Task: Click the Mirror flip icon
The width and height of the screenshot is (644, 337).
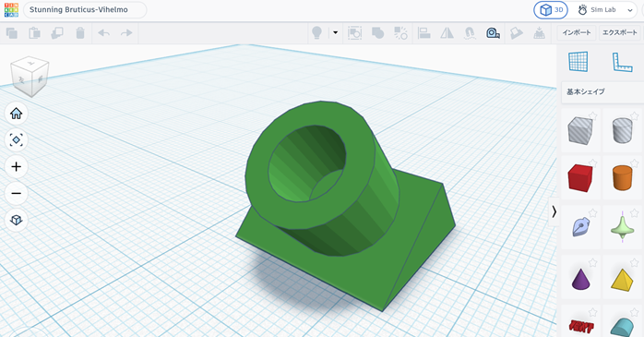Action: point(447,33)
